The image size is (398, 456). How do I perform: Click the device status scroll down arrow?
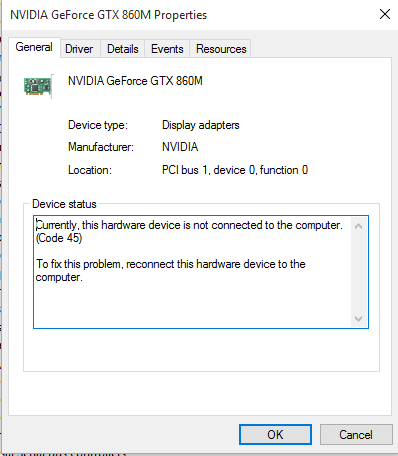pyautogui.click(x=359, y=319)
